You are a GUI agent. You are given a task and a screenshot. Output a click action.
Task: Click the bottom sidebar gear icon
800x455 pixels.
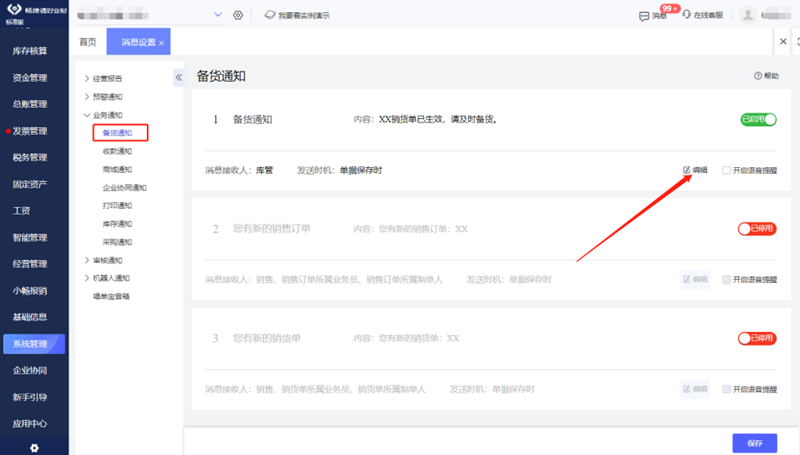tap(34, 448)
